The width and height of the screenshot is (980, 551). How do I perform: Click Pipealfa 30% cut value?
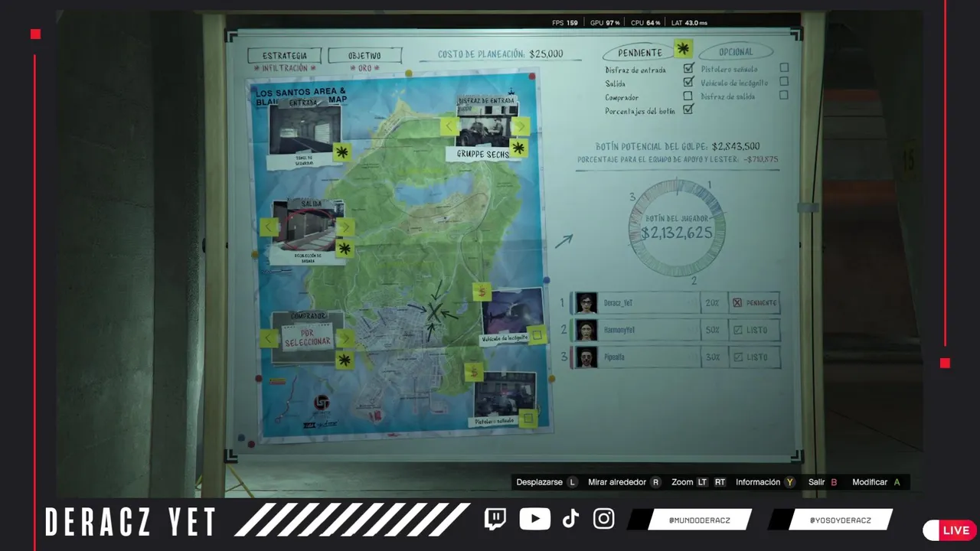tap(712, 357)
